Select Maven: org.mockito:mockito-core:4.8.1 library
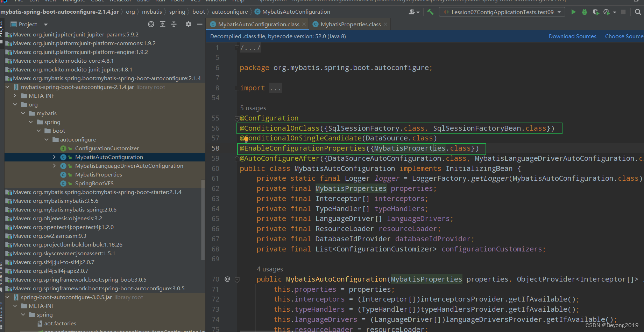Viewport: 644px width, 332px height. pyautogui.click(x=63, y=61)
